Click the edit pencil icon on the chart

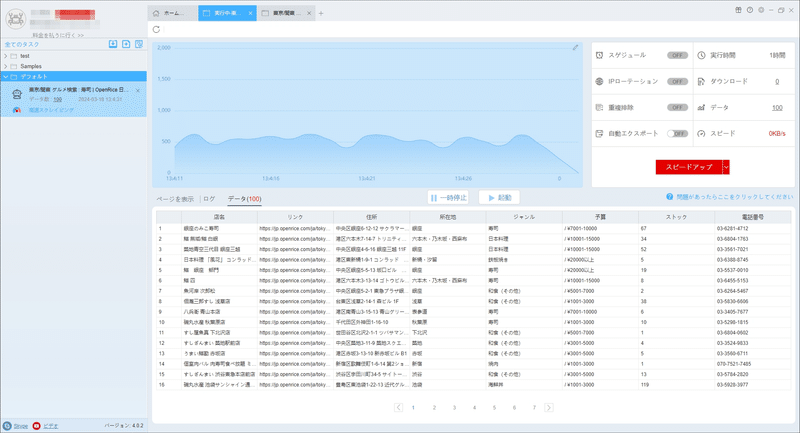[575, 47]
